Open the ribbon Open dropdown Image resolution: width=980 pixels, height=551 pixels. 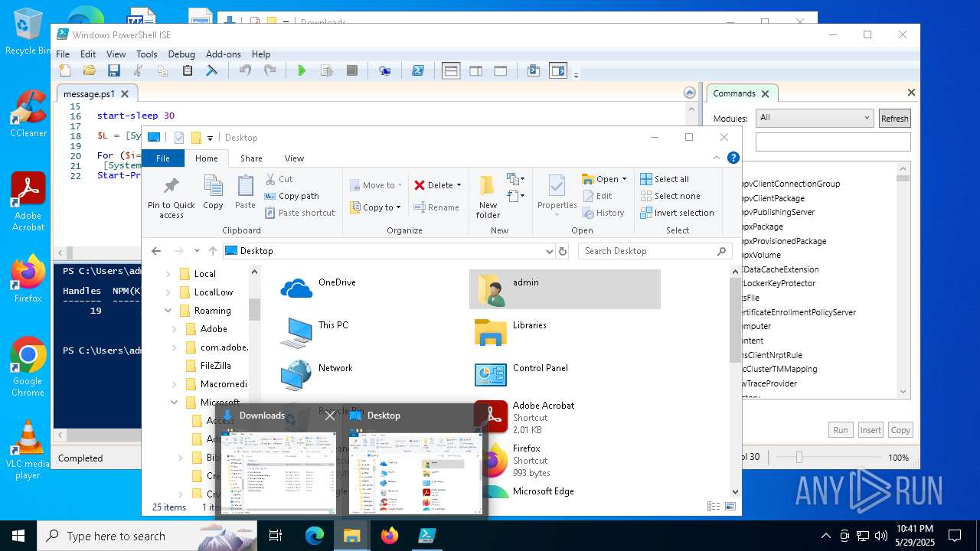(604, 179)
